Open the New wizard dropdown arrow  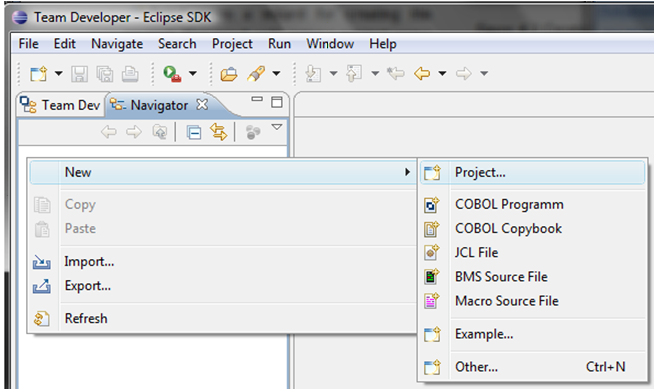click(x=59, y=74)
